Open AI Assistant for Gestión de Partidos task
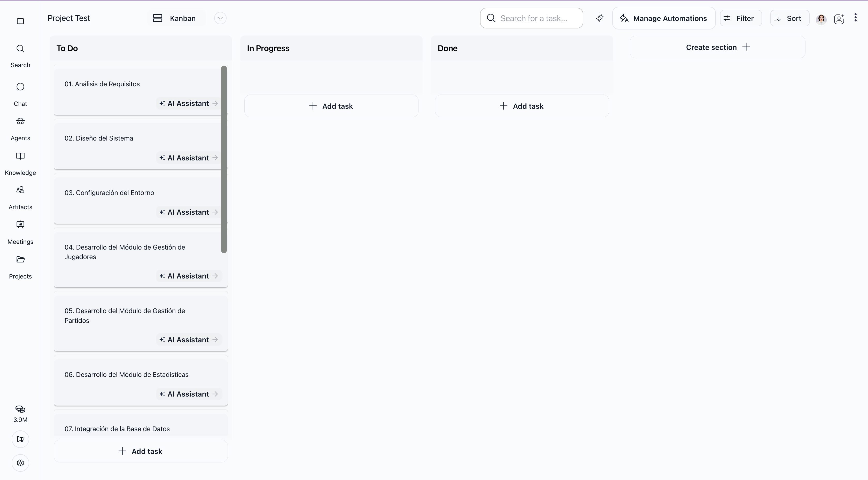This screenshot has height=480, width=868. point(189,340)
